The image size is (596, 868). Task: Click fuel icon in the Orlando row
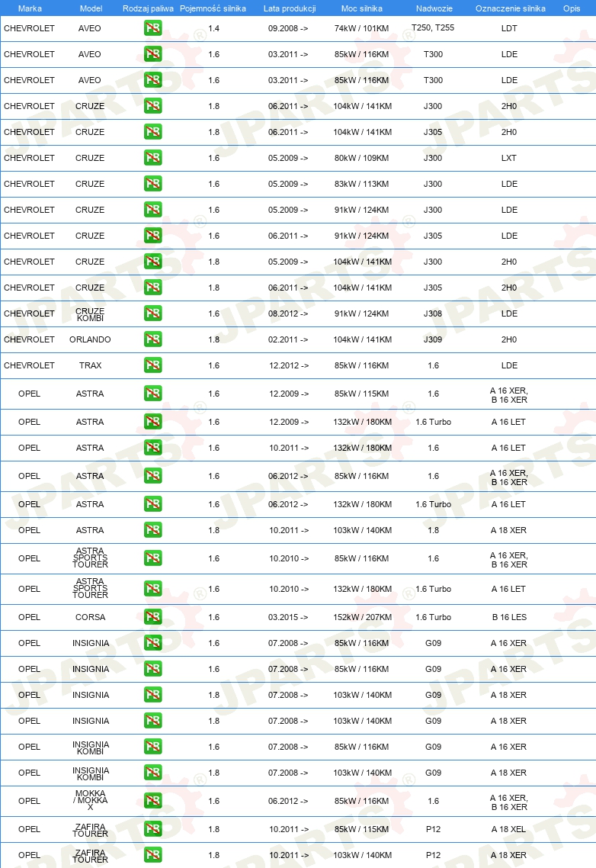pyautogui.click(x=152, y=339)
